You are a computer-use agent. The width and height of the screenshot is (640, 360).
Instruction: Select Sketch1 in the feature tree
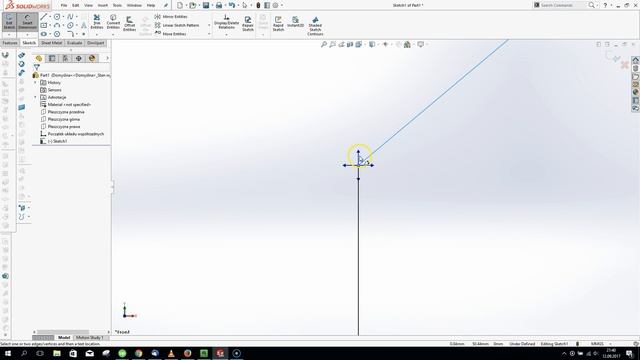tap(53, 141)
